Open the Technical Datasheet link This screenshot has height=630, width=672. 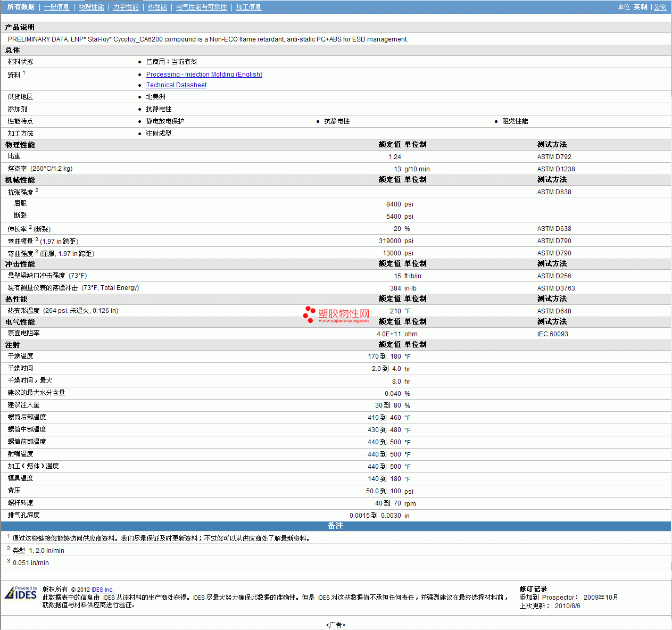(177, 85)
